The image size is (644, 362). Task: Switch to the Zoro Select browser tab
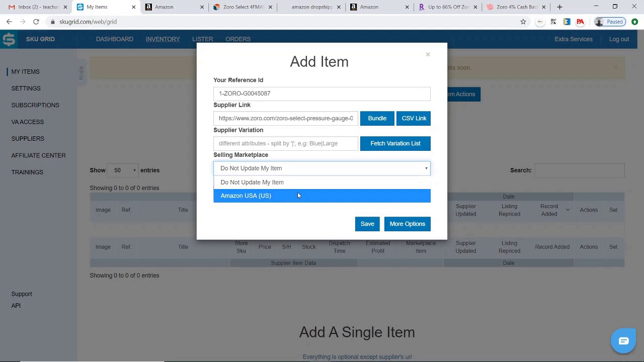[242, 7]
